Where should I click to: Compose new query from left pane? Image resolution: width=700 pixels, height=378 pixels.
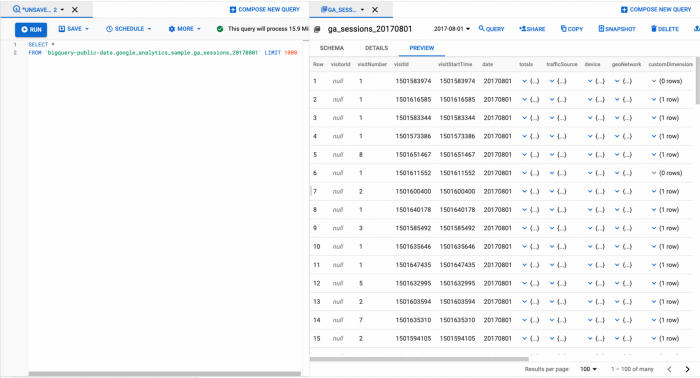click(x=264, y=9)
